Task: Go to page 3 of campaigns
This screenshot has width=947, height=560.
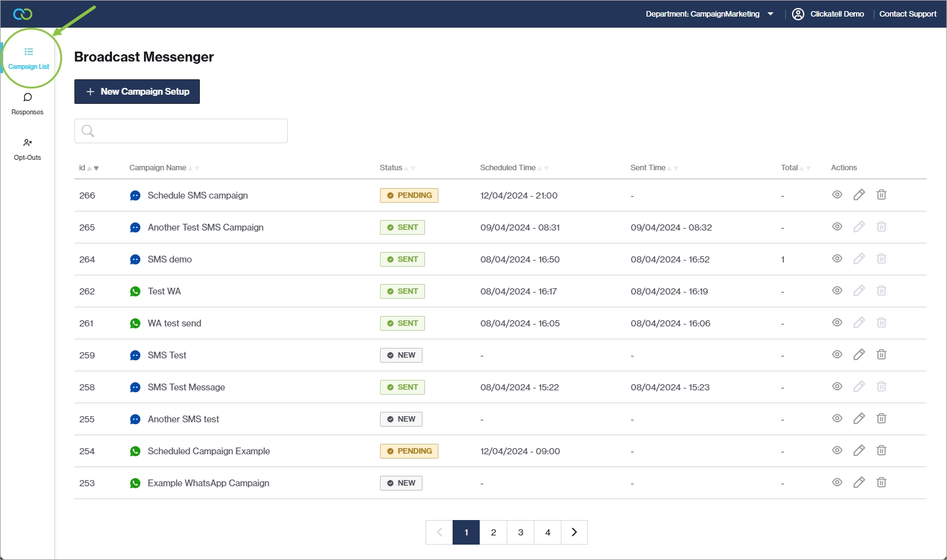Action: point(520,532)
